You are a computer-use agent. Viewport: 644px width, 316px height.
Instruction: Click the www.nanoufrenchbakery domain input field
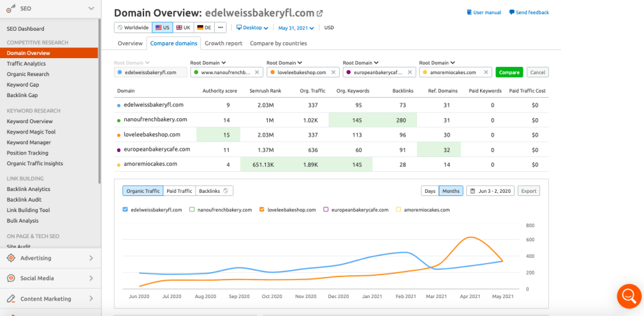pyautogui.click(x=224, y=73)
